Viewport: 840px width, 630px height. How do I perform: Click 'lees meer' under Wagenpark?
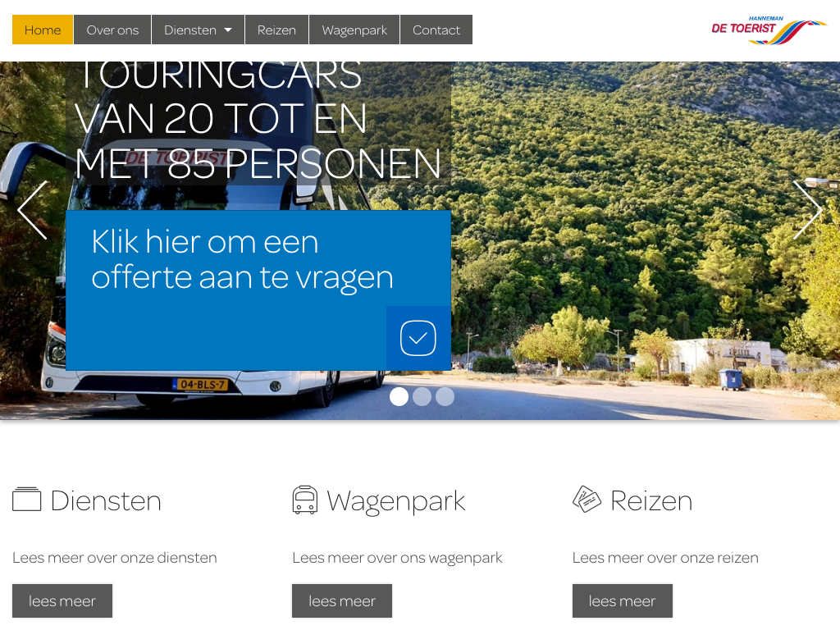coord(342,601)
